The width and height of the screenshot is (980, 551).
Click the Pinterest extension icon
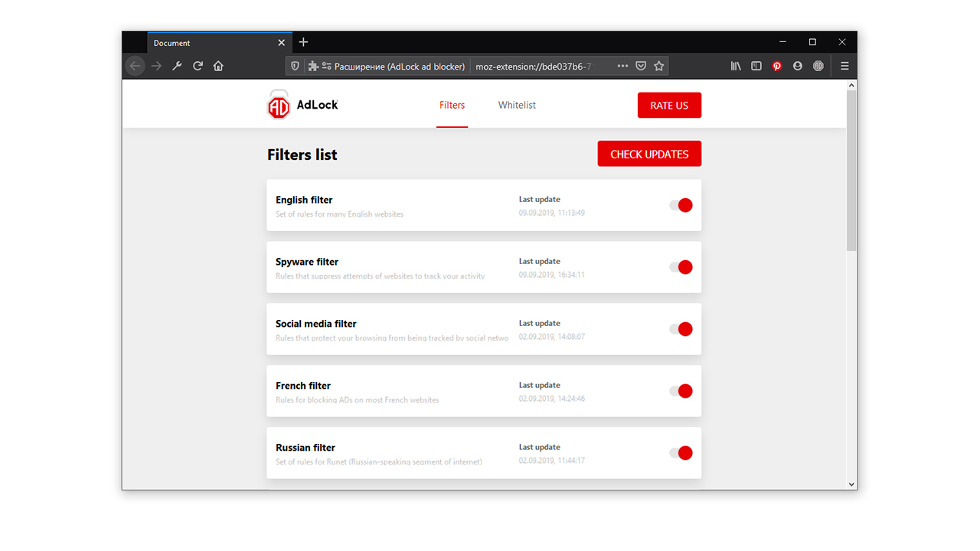pyautogui.click(x=777, y=67)
